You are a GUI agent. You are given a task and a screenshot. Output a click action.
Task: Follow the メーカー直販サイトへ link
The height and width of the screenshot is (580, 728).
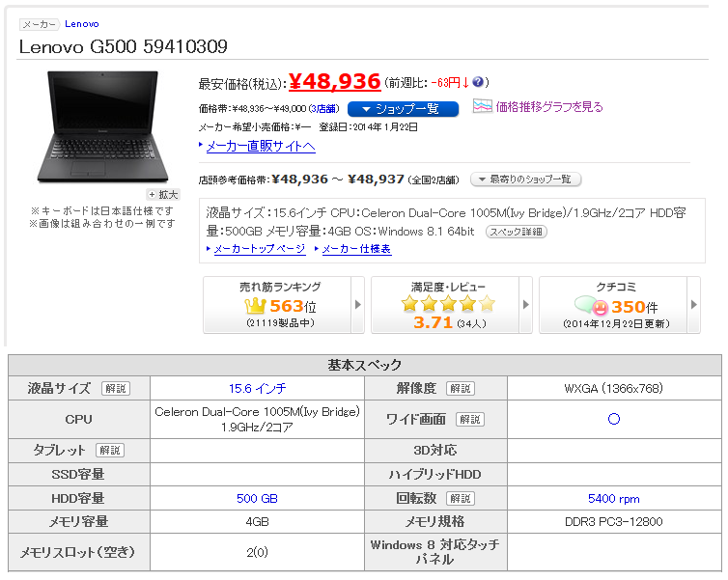pyautogui.click(x=261, y=146)
